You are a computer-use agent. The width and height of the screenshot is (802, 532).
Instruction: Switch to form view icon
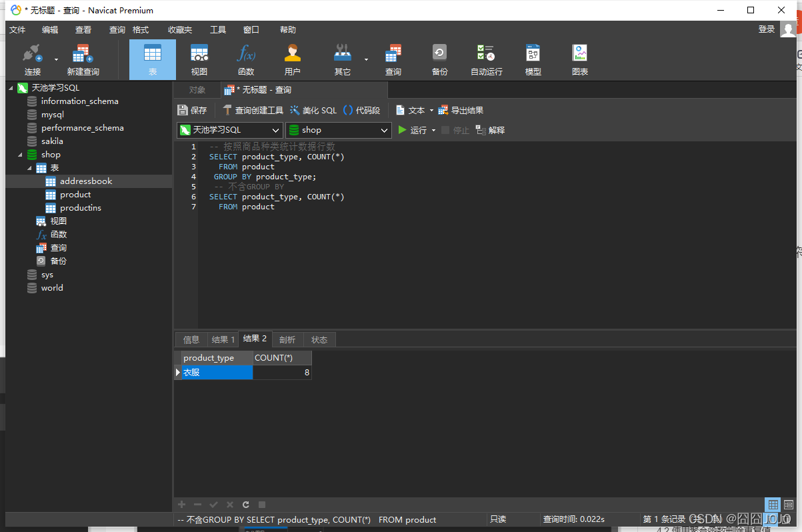click(x=789, y=505)
